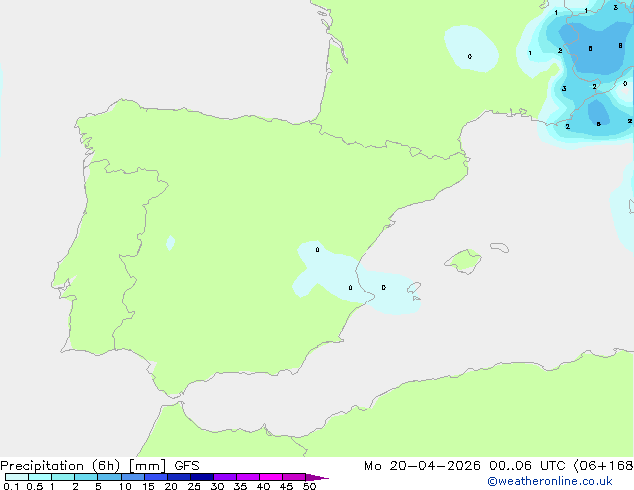The image size is (634, 490).
Task: Click the 25–30 mm legend swatch
Action: (x=202, y=477)
